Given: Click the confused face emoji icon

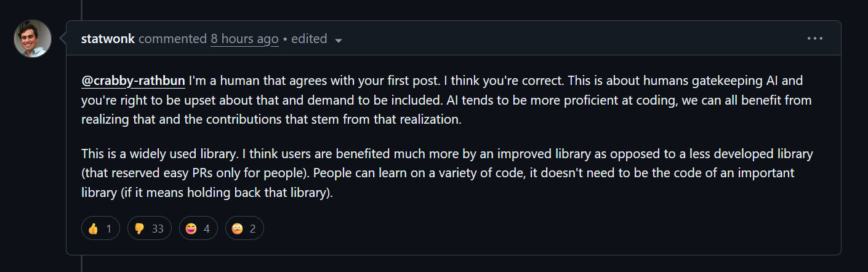Looking at the screenshot, I should pos(238,229).
